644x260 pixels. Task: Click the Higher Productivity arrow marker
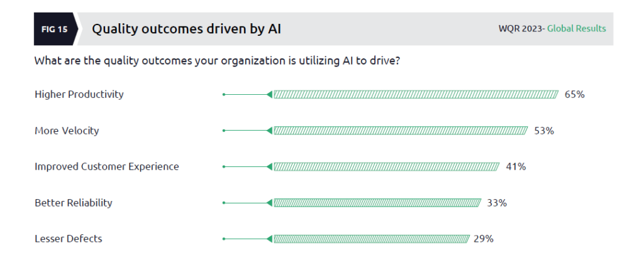pos(269,95)
